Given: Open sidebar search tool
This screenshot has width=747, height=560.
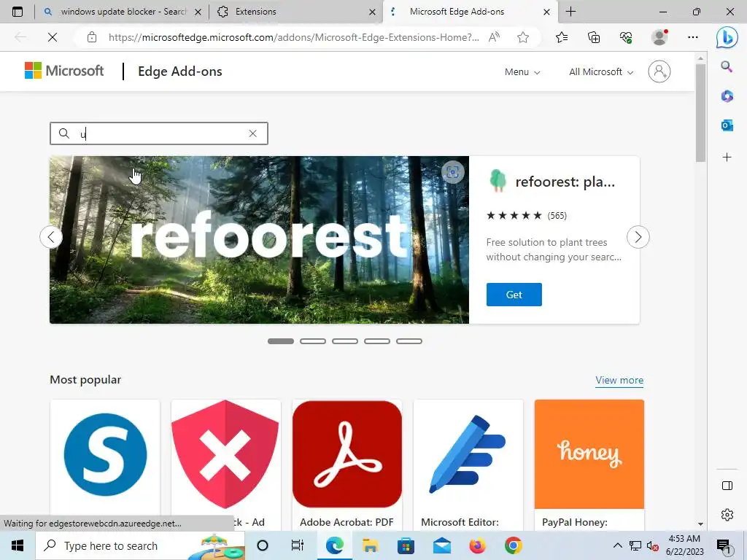Looking at the screenshot, I should [727, 66].
